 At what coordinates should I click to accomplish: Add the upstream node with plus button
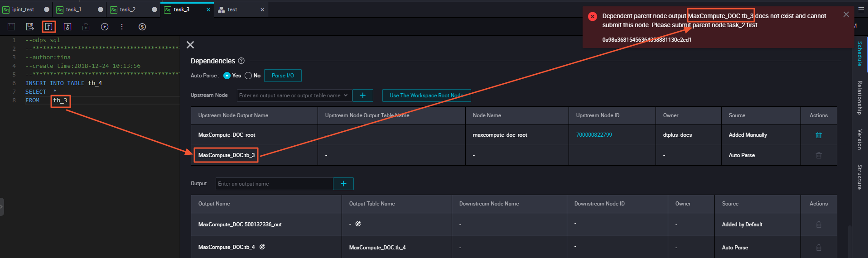(363, 96)
